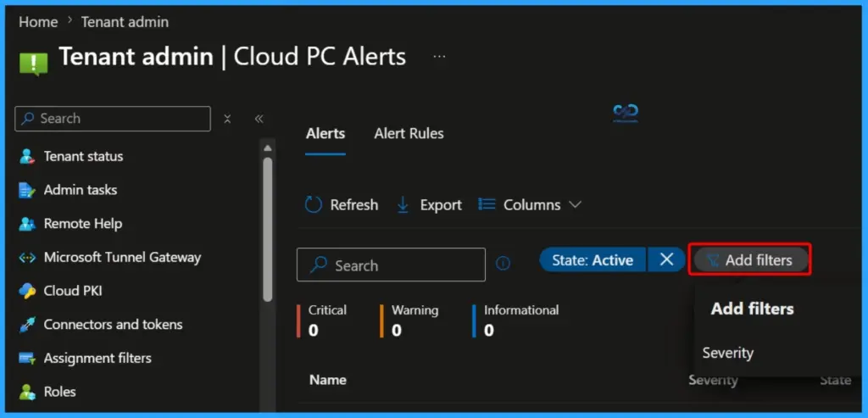This screenshot has height=418, width=868.
Task: Click the Add filters popup heading
Action: click(x=753, y=309)
